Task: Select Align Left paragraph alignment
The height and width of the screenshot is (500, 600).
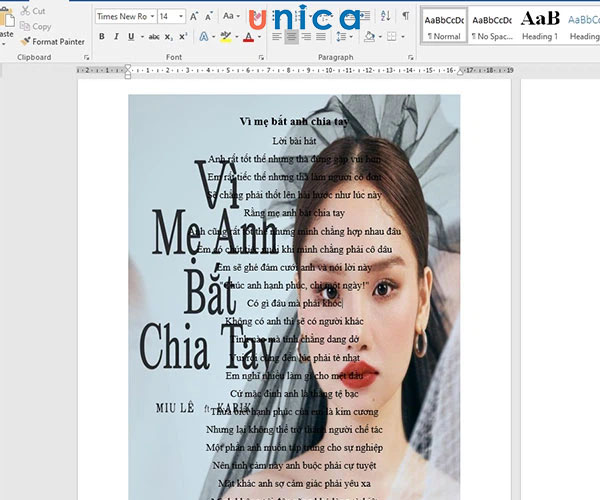Action: (277, 37)
